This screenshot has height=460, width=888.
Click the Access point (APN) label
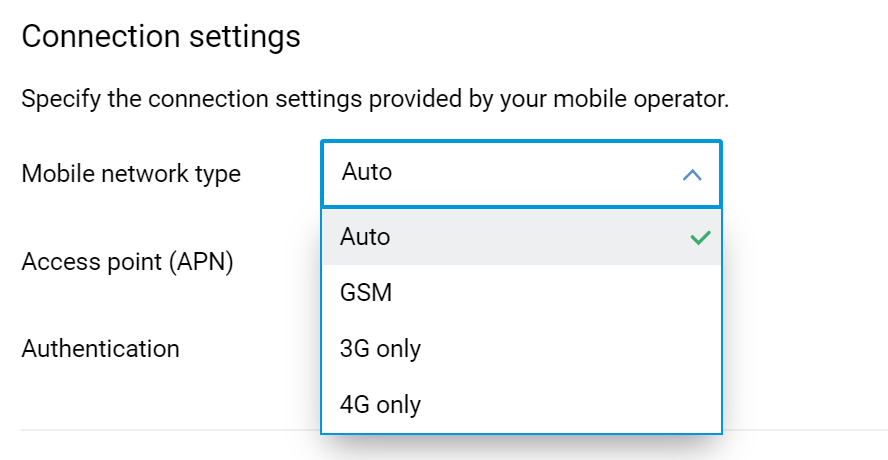click(127, 262)
